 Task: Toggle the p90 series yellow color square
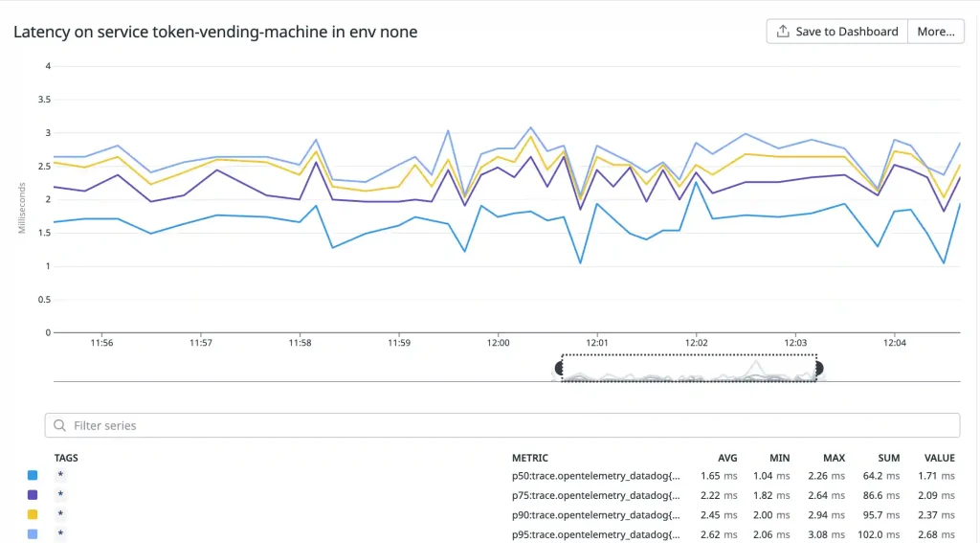[33, 514]
